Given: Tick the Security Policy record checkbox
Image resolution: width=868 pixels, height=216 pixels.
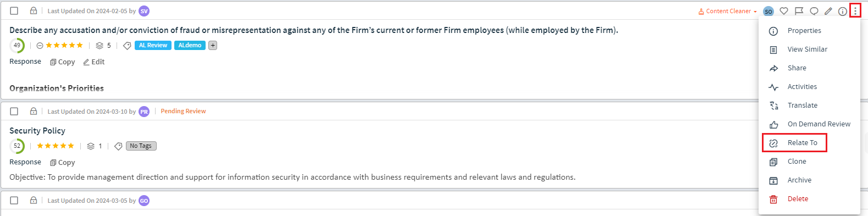Looking at the screenshot, I should point(14,111).
